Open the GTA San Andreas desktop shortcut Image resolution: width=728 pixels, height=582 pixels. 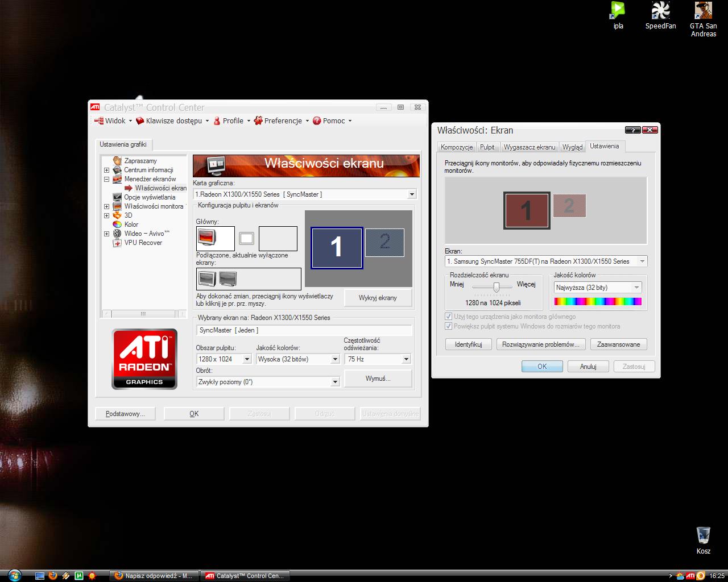pyautogui.click(x=704, y=11)
